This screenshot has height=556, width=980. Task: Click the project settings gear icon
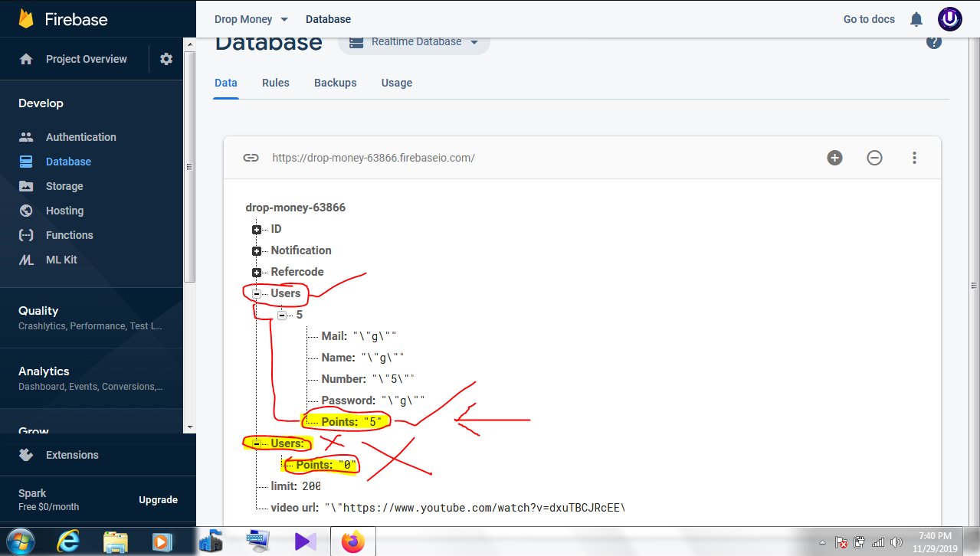[x=166, y=59]
